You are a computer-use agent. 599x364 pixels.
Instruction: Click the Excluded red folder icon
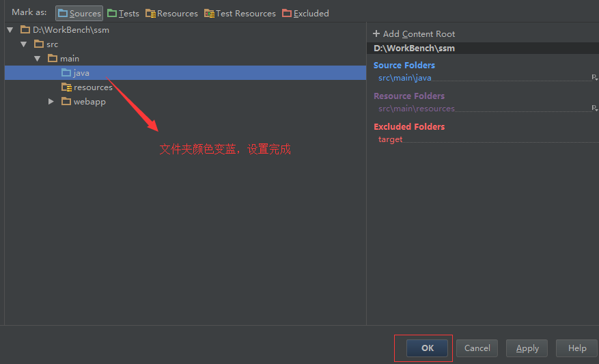[x=287, y=14]
